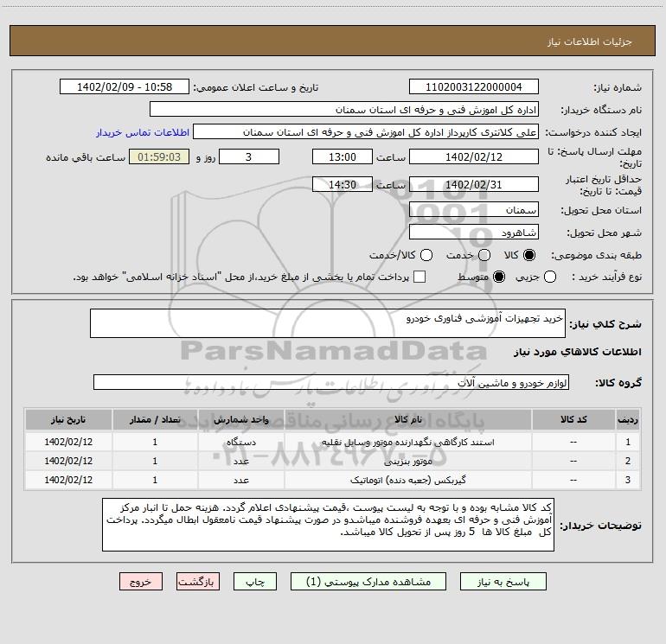
Task: Click the اطلاعات کالاهای مورد نیاز heading
Action: point(578,352)
